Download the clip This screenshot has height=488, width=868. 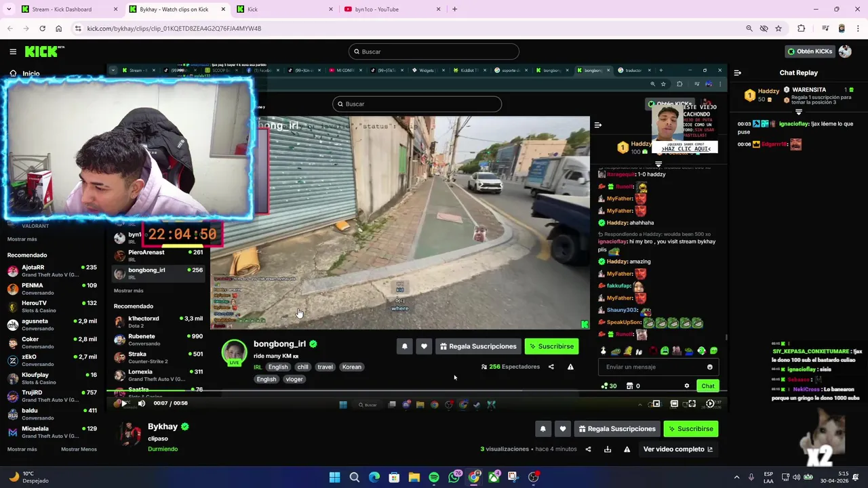[608, 449]
